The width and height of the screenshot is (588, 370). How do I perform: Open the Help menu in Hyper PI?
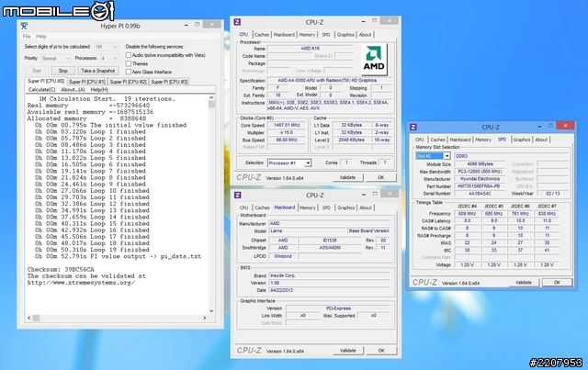tap(40, 37)
